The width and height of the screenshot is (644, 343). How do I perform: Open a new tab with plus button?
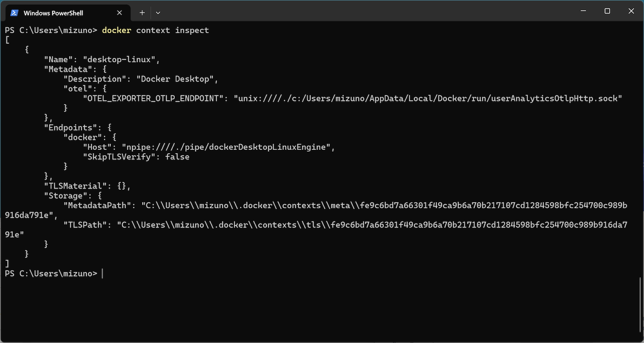point(142,13)
